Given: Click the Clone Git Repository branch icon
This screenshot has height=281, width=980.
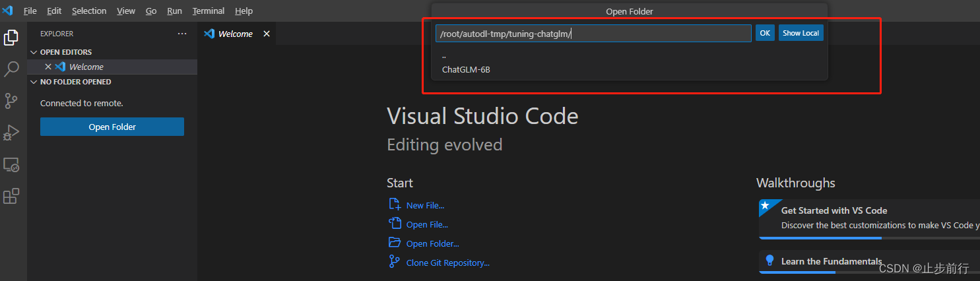Looking at the screenshot, I should coord(395,262).
